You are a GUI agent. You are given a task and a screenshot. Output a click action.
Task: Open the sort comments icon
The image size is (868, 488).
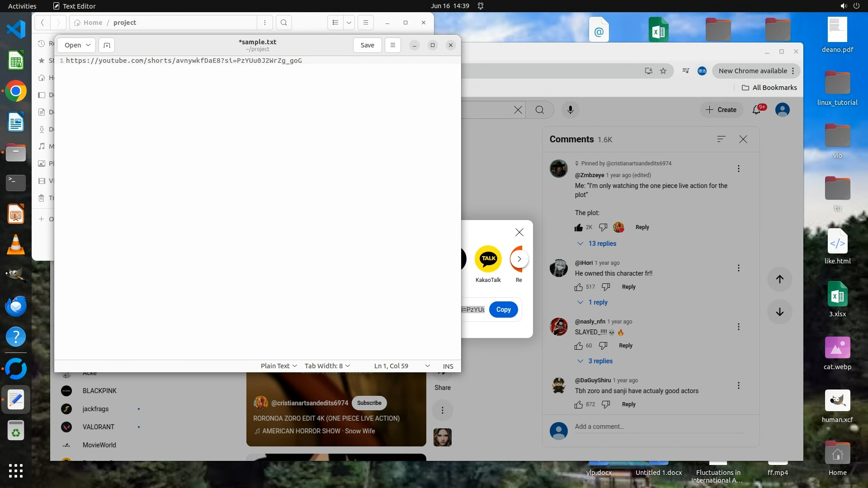tap(721, 139)
